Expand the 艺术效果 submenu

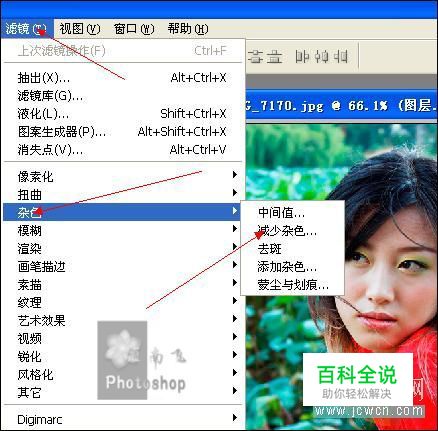coord(123,320)
